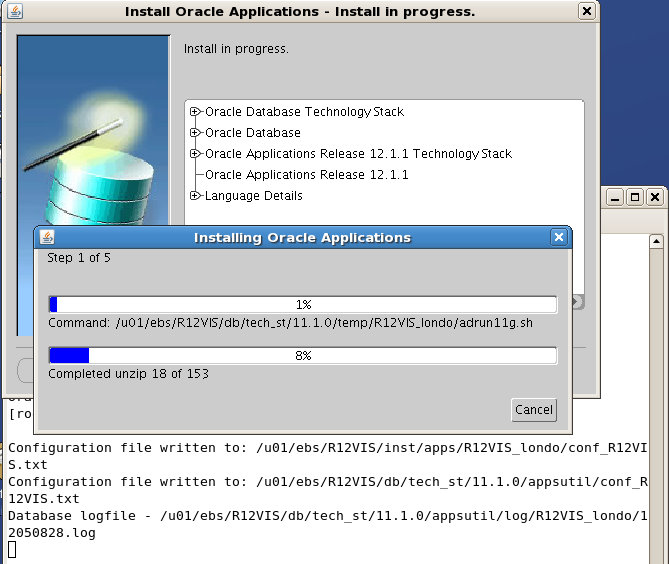
Task: Expand Oracle Applications Release 12.1.1 Technology Stack
Action: (x=195, y=154)
